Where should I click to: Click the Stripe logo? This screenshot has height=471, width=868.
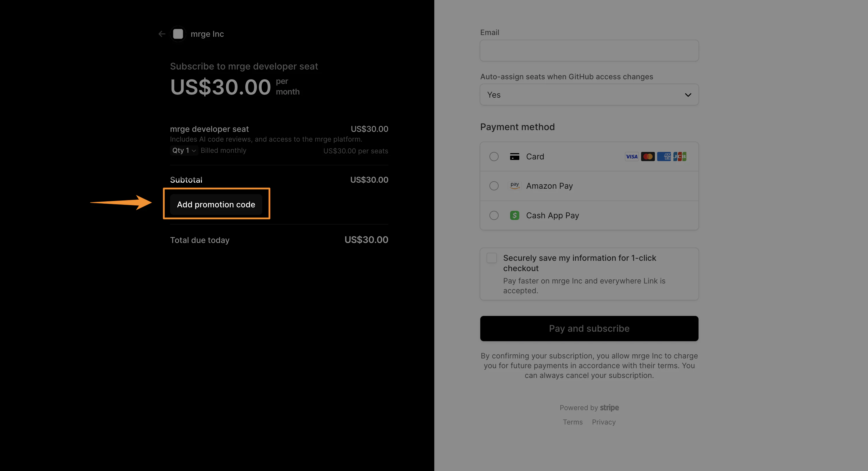click(x=609, y=408)
